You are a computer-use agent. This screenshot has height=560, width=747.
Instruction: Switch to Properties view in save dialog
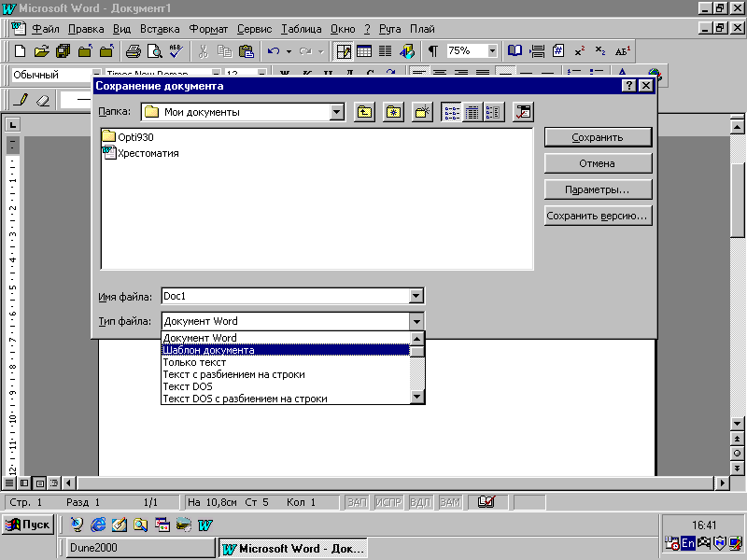tap(493, 112)
